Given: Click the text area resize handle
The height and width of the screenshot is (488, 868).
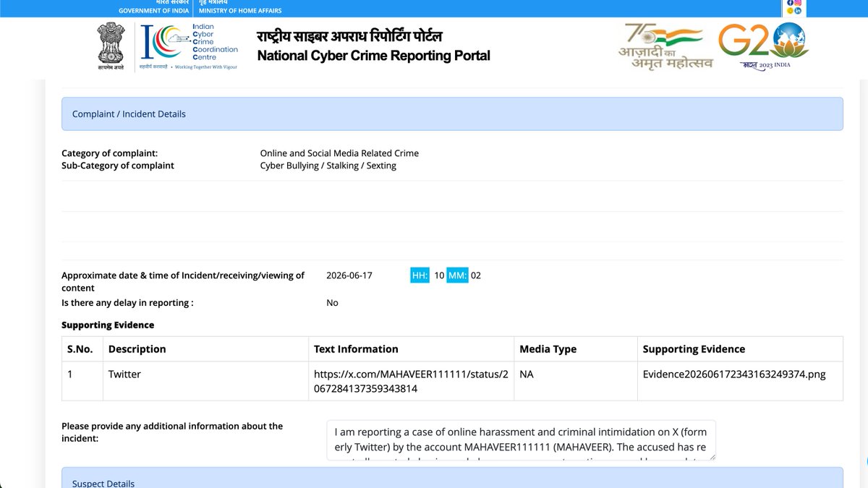Looking at the screenshot, I should click(x=712, y=456).
